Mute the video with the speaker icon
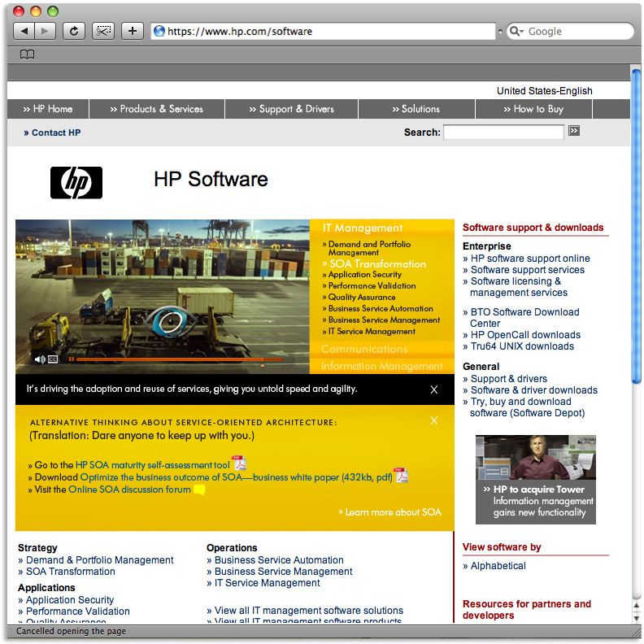644x644 pixels. click(x=40, y=359)
